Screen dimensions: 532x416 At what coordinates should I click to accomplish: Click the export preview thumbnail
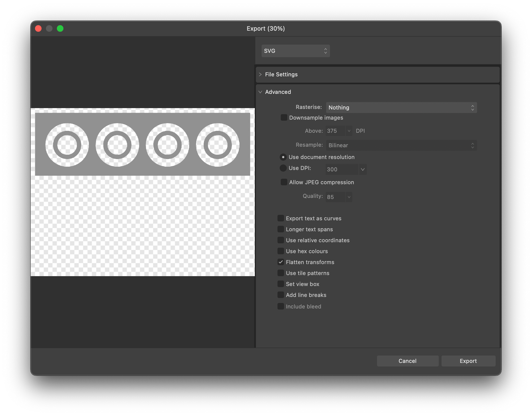pos(143,192)
